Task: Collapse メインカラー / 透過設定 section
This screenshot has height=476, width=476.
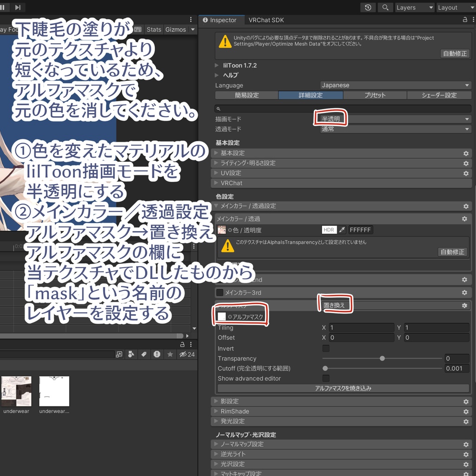Action: (341, 206)
